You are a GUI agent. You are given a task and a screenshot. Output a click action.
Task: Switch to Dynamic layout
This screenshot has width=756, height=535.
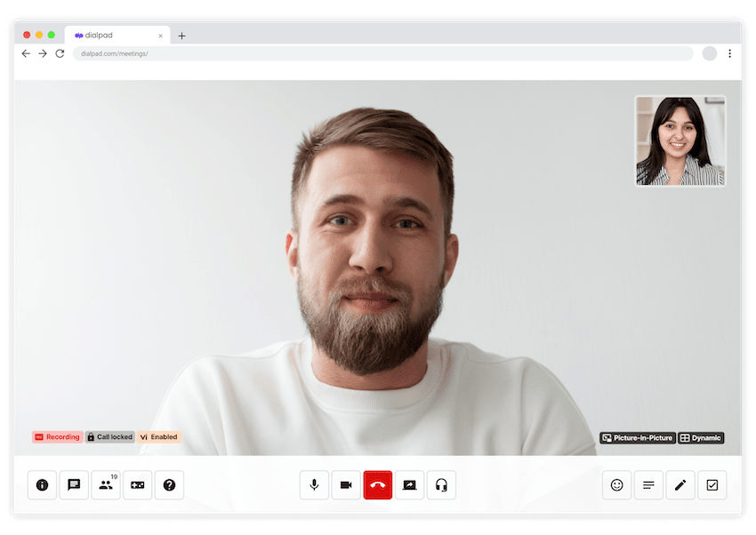[x=701, y=437]
